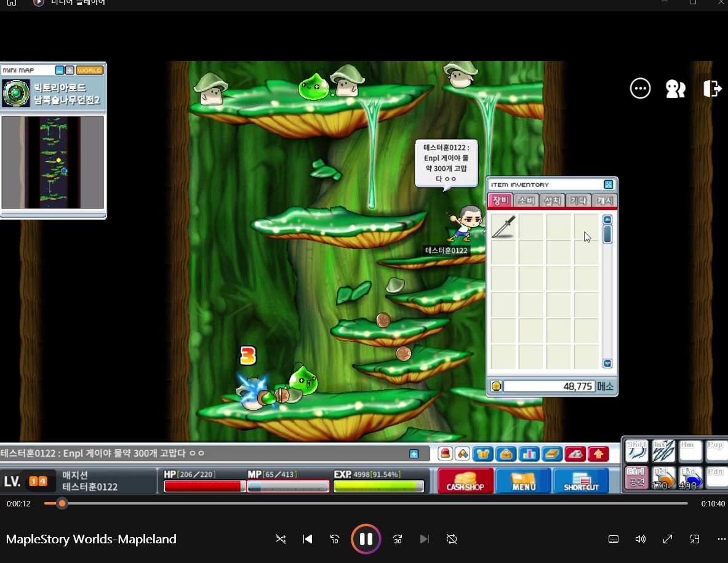
Task: Open the inventory bag icon in quickbar
Action: point(506,454)
